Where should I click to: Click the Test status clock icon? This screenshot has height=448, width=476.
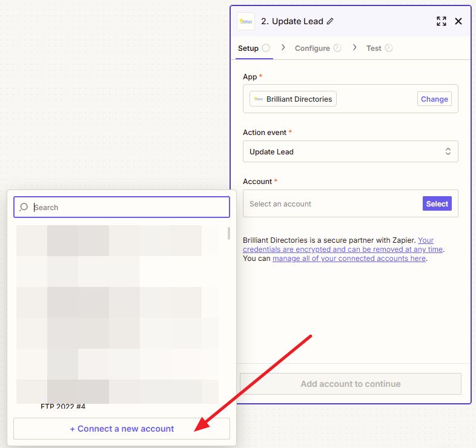(389, 48)
